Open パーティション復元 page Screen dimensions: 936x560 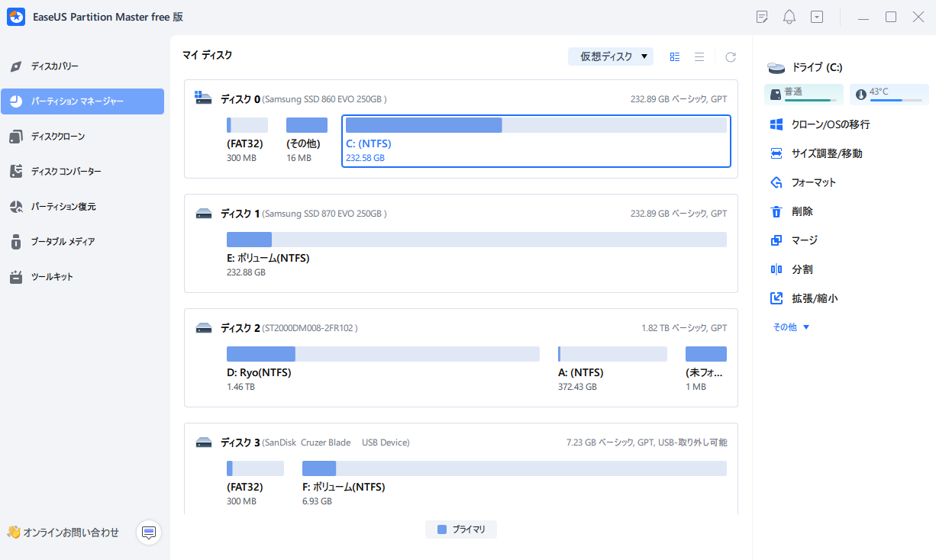click(x=63, y=207)
